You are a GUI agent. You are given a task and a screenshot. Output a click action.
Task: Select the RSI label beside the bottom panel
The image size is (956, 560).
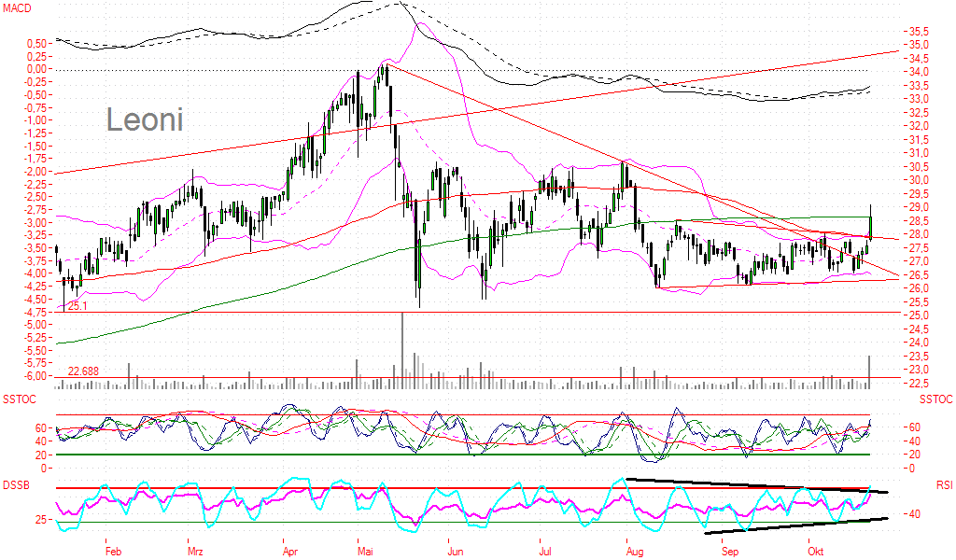point(943,485)
